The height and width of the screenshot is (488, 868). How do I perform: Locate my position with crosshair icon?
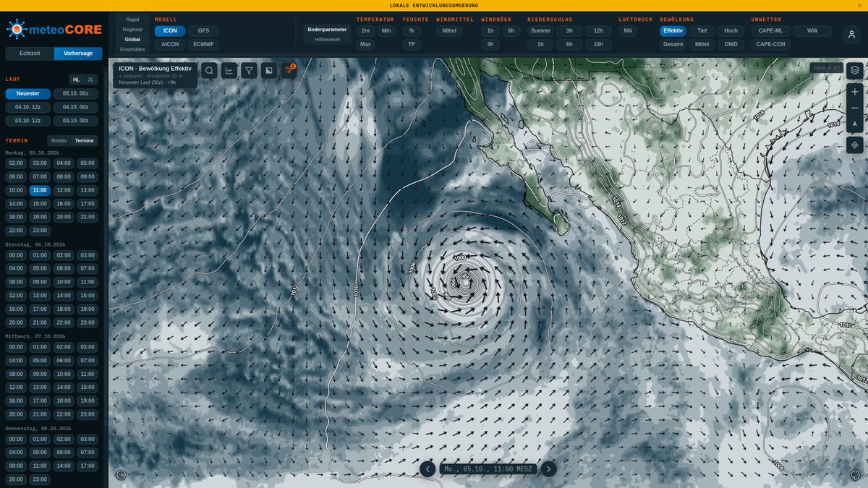(x=855, y=145)
